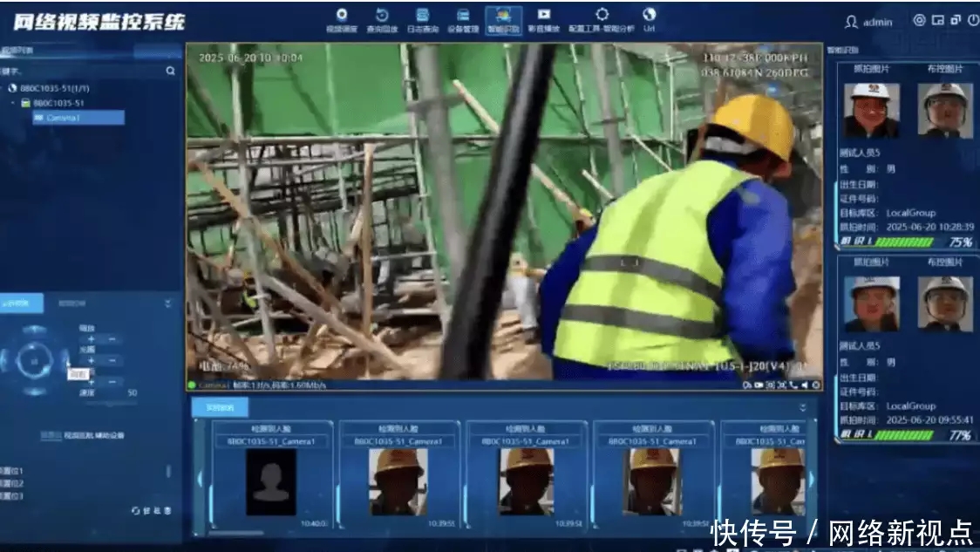Open the admin user menu
980x552 pixels.
point(868,22)
